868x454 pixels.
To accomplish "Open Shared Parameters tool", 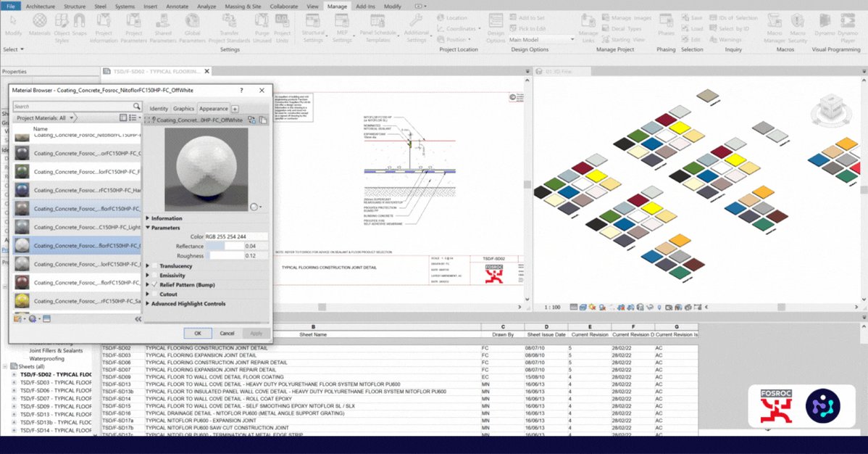I will tap(163, 28).
